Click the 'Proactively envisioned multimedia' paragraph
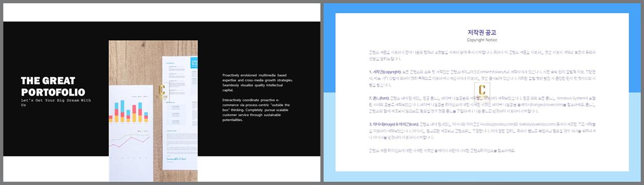Image resolution: width=644 pixels, height=185 pixels. [257, 83]
